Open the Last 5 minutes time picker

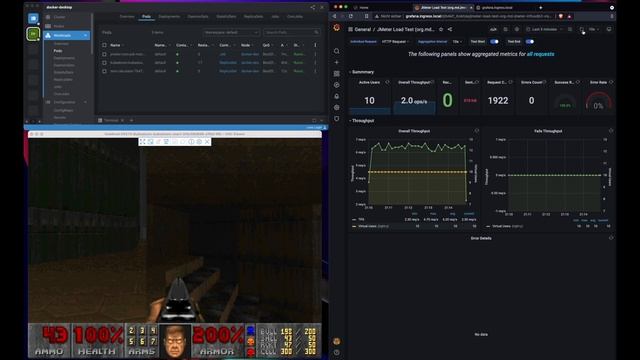[545, 29]
